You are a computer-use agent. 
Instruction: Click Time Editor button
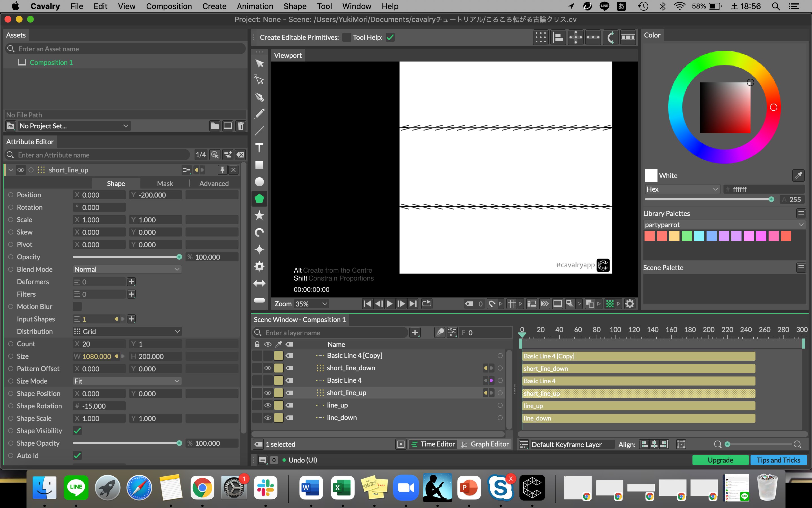tap(433, 444)
